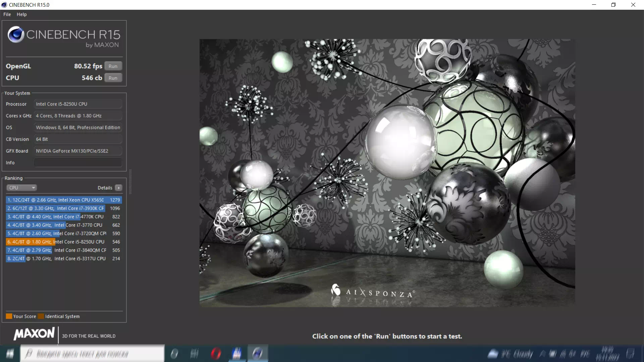The width and height of the screenshot is (644, 362).
Task: Open the Windows Start menu
Action: coord(10,354)
